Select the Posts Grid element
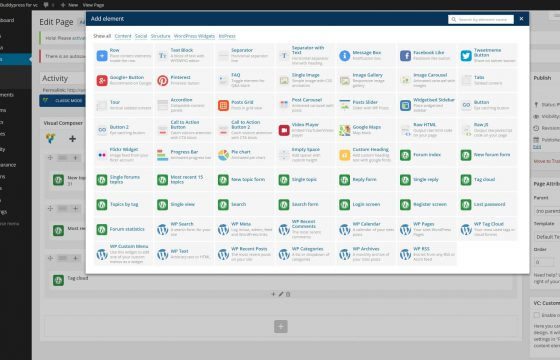Image resolution: width=560 pixels, height=360 pixels. pos(245,105)
